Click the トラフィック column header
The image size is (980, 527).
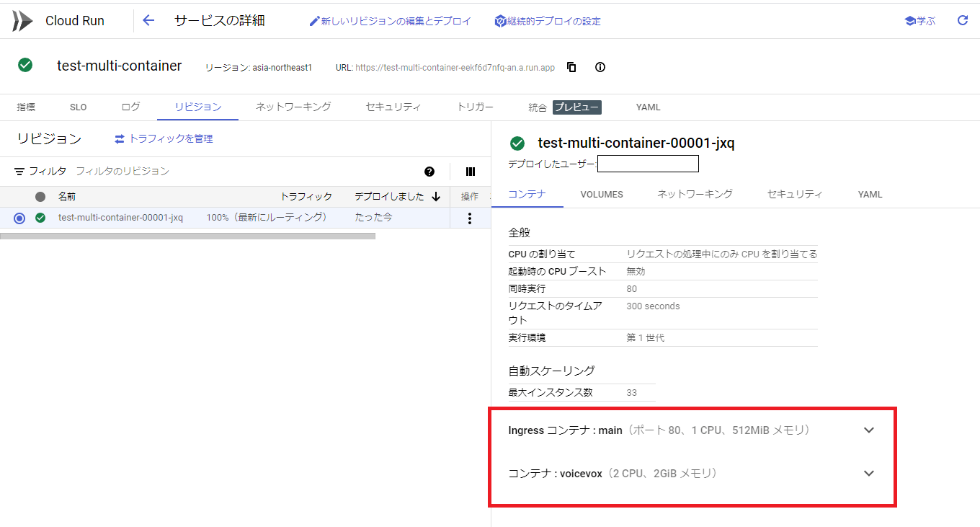pyautogui.click(x=306, y=196)
